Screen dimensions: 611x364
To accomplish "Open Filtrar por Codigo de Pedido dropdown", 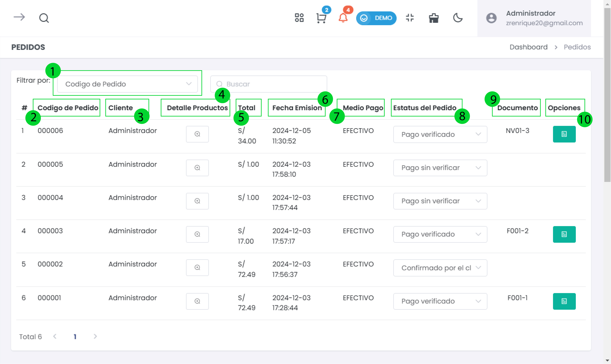I will click(x=127, y=84).
